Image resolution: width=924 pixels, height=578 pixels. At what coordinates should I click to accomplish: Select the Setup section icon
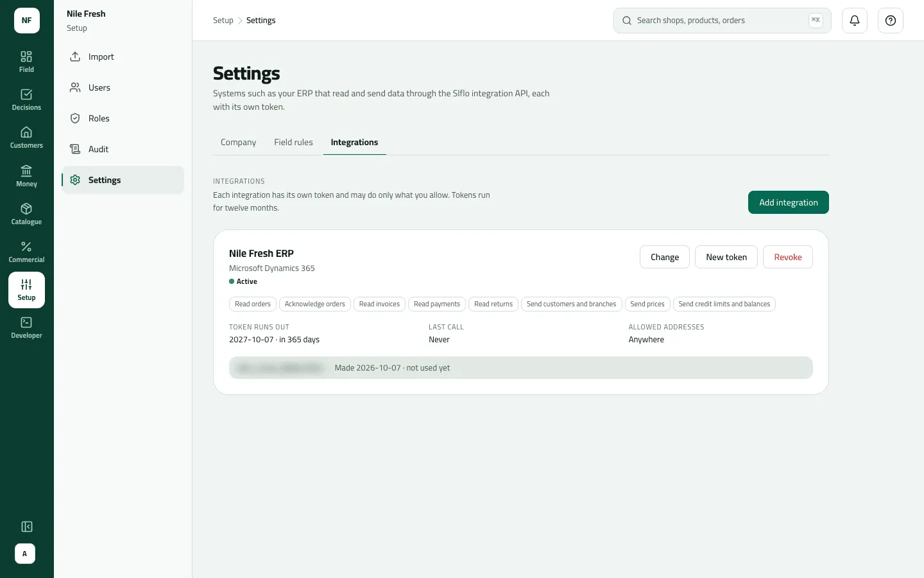coord(26,290)
